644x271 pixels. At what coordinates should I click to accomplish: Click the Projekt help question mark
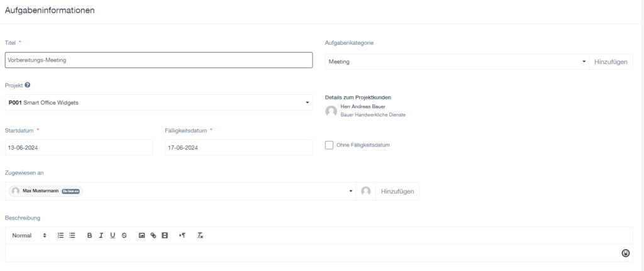[x=28, y=85]
